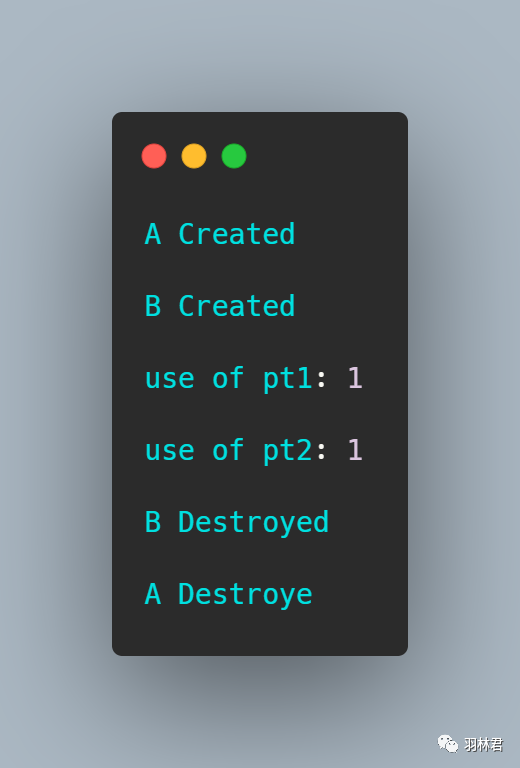Click the number 1 after pt1

355,378
